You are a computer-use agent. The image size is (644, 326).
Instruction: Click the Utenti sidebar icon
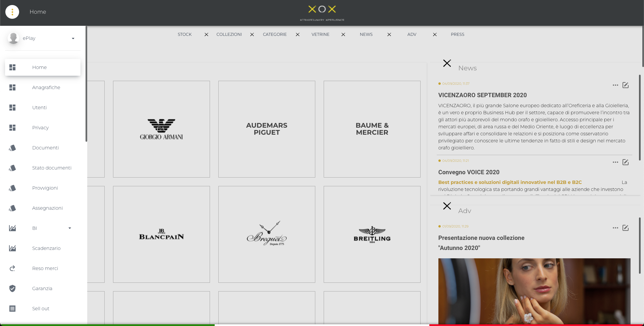point(12,108)
